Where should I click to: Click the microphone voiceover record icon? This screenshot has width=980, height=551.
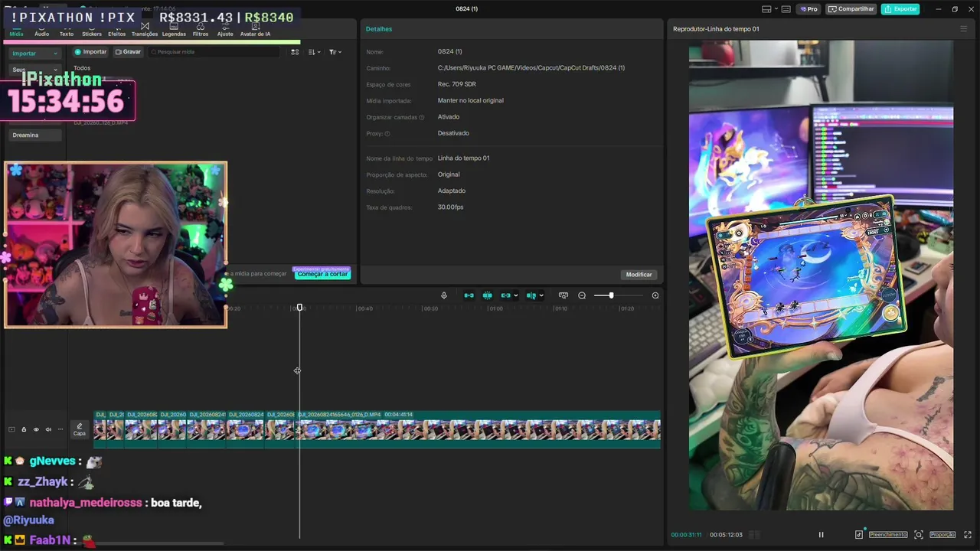coord(444,295)
